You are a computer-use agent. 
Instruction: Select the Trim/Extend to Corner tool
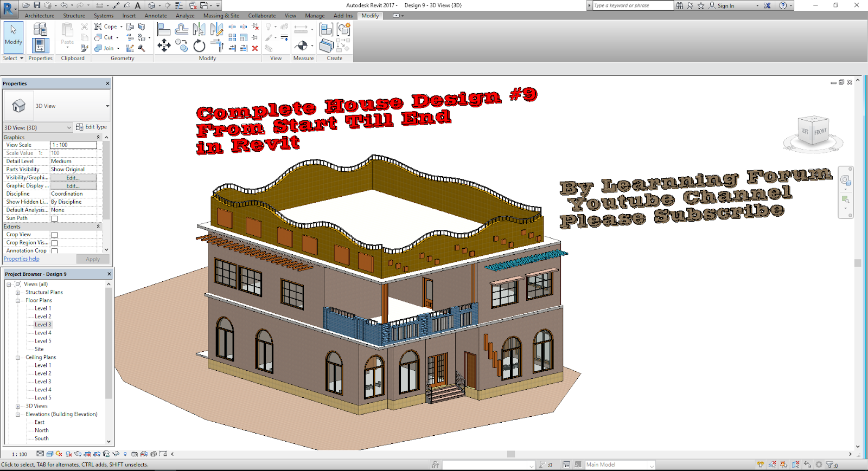(217, 46)
